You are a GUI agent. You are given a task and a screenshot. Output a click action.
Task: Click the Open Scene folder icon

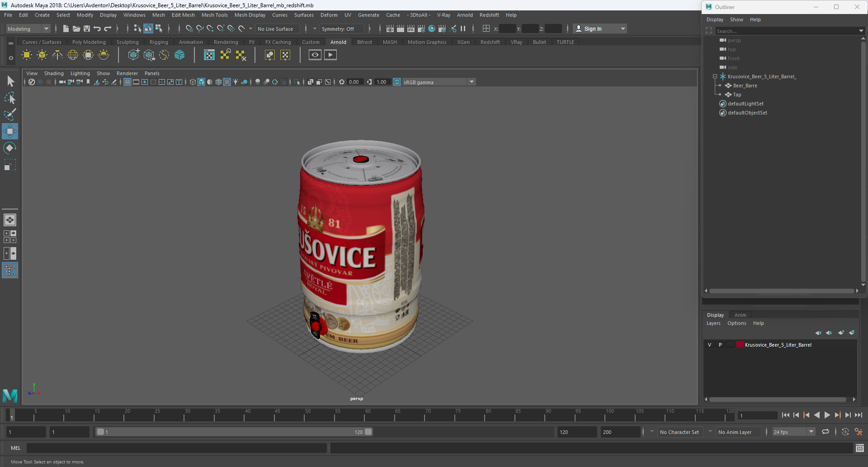point(76,29)
